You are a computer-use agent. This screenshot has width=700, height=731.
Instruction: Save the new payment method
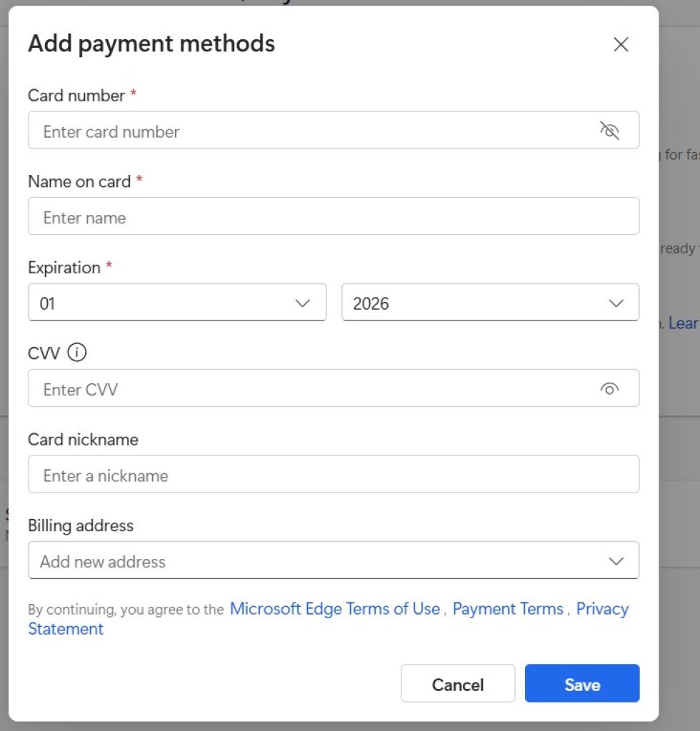[x=581, y=684]
